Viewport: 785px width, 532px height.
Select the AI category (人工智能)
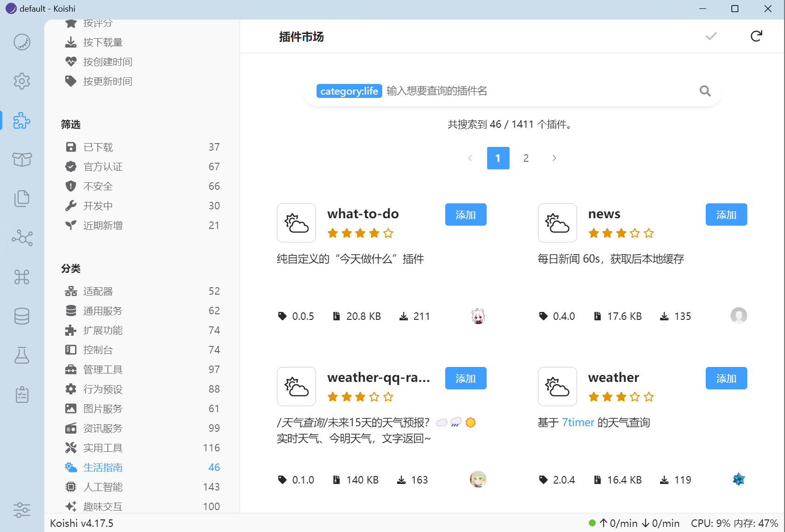click(142, 487)
